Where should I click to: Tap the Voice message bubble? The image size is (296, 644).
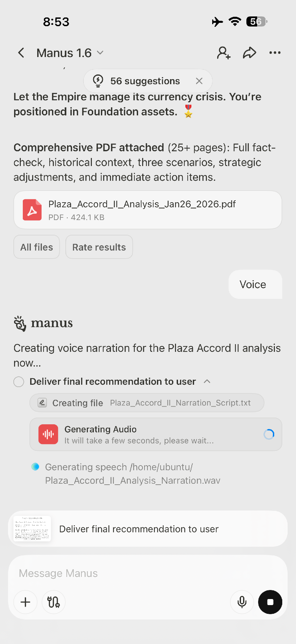tap(253, 284)
